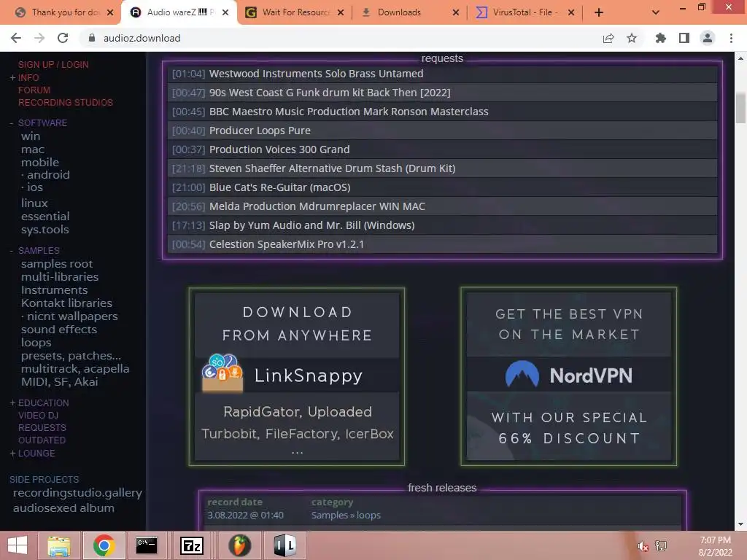Open the mac software category
Image resolution: width=747 pixels, height=560 pixels.
33,149
